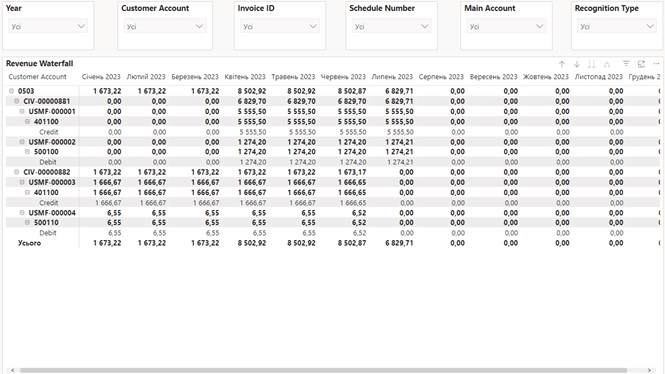Click the horizontal scrollbar thumb
This screenshot has height=374, width=665.
323,370
